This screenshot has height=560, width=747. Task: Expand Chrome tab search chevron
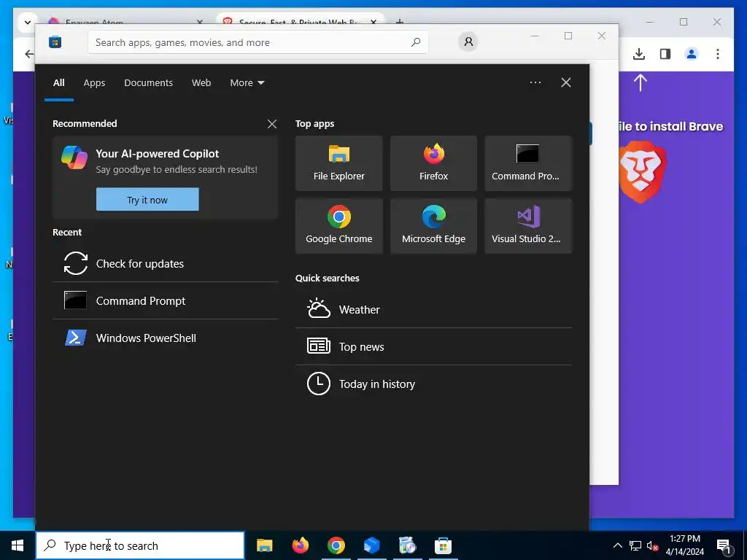coord(27,23)
